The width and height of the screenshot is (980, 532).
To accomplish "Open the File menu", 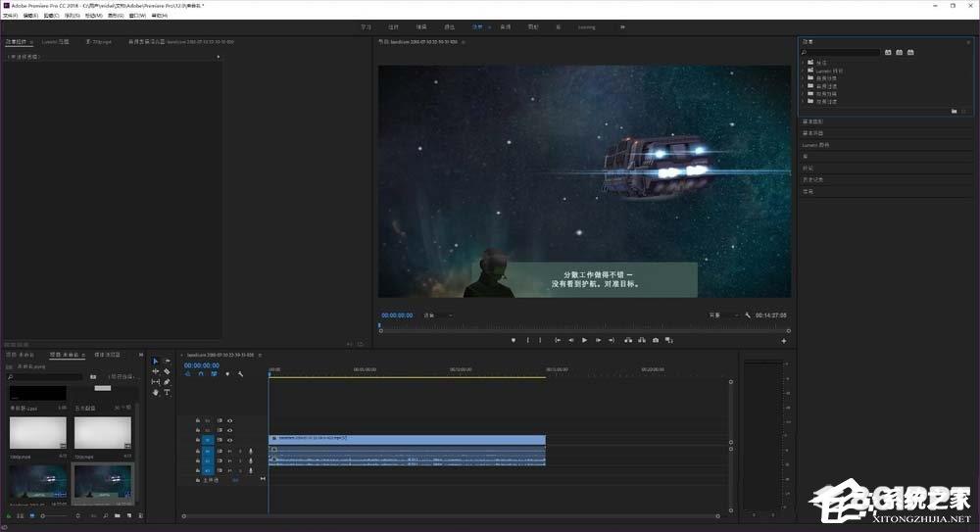I will [x=10, y=15].
